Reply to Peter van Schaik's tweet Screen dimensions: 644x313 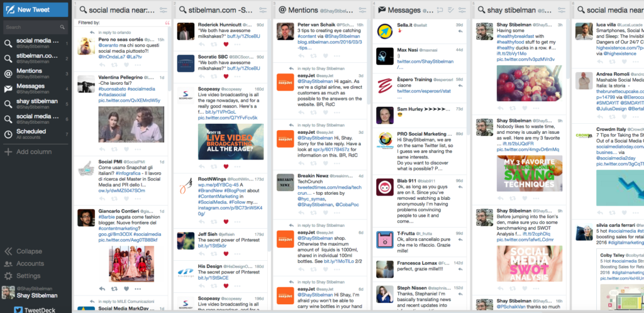(301, 55)
